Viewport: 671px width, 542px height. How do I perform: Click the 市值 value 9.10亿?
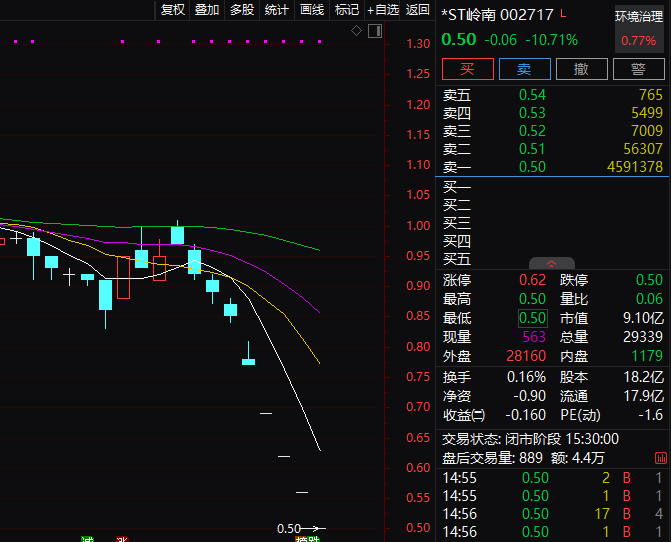click(643, 318)
